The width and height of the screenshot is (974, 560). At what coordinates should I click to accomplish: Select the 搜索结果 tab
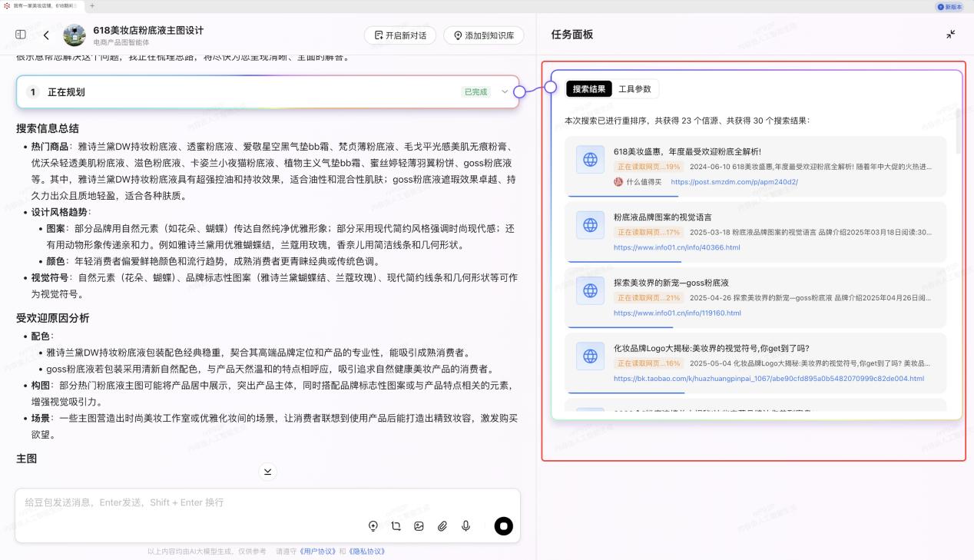click(589, 89)
